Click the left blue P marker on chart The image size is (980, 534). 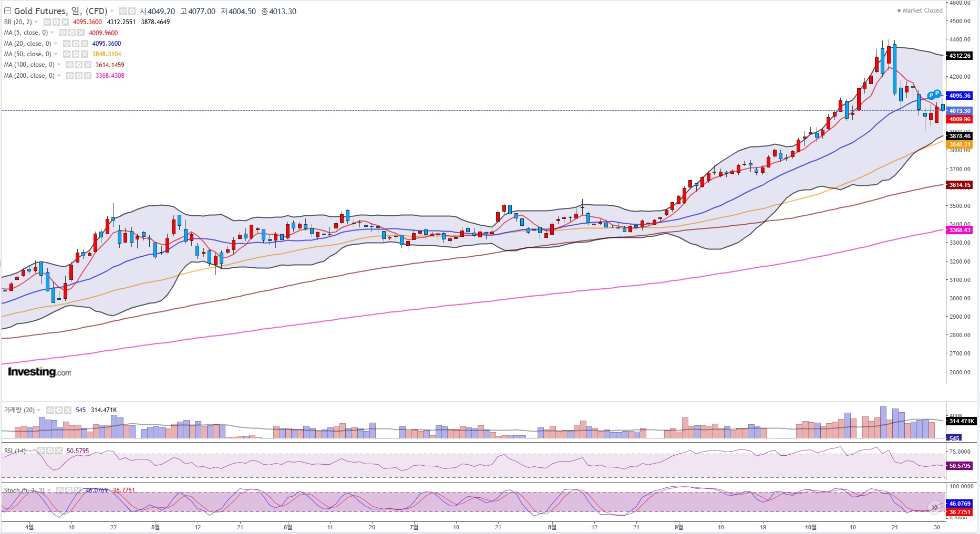pyautogui.click(x=931, y=96)
